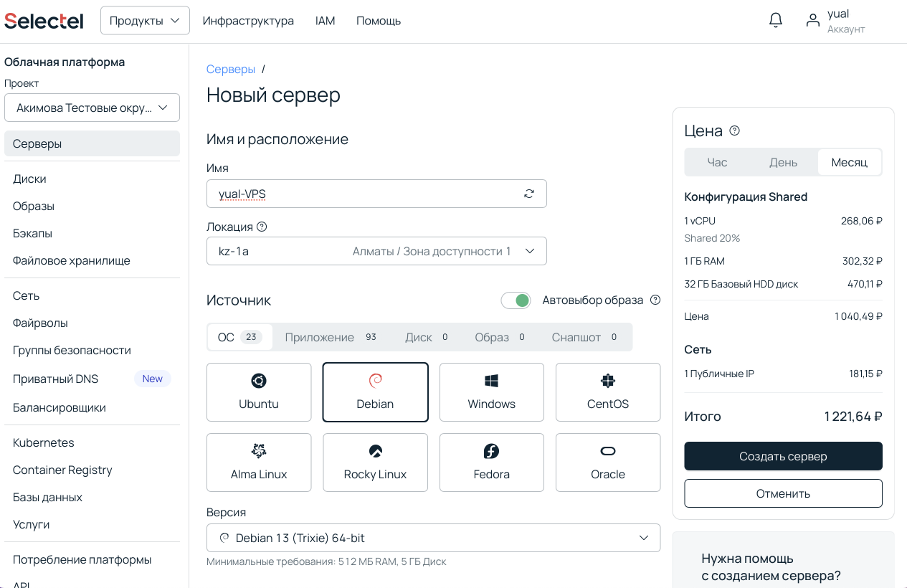Open IAM in top menu

(325, 21)
